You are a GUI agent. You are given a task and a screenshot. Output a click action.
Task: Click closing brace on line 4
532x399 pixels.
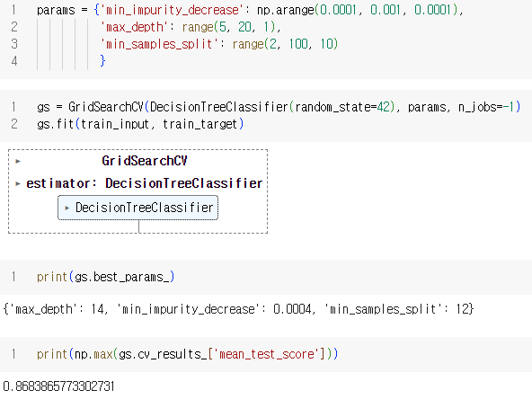click(x=102, y=61)
